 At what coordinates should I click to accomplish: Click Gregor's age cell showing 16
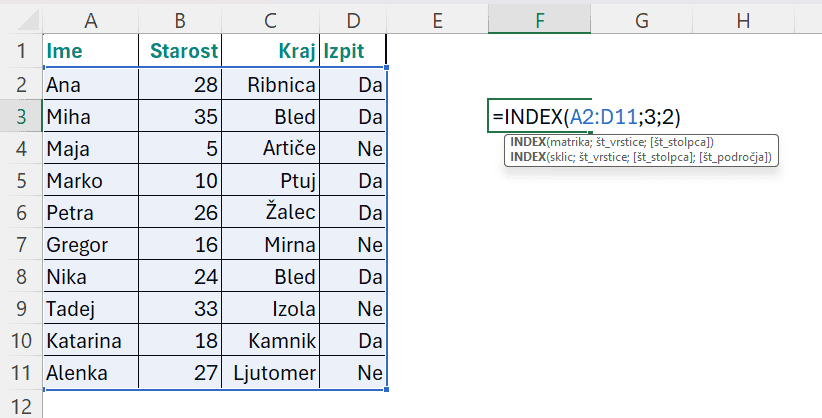coord(181,246)
